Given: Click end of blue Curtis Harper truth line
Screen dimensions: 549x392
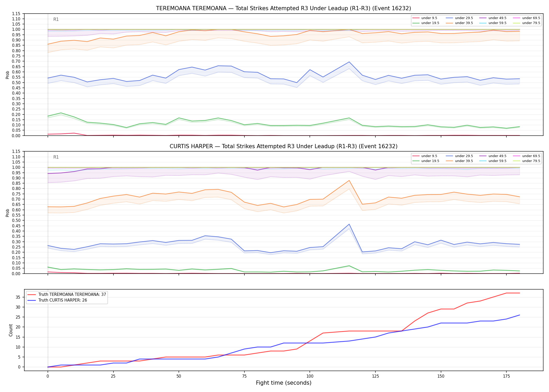Looking at the screenshot, I should pyautogui.click(x=519, y=315).
